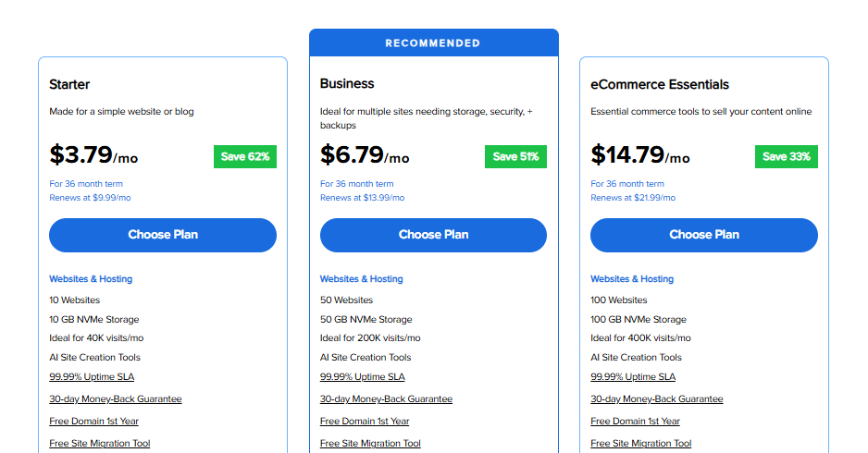This screenshot has width=868, height=453.
Task: Click Starter's Free Site Migration Tool link
Action: [99, 444]
